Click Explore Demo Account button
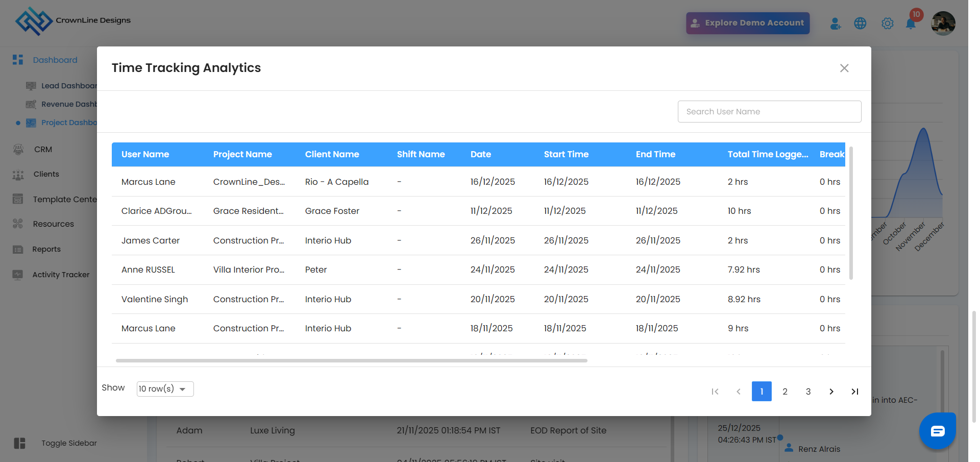980x462 pixels. [x=748, y=23]
